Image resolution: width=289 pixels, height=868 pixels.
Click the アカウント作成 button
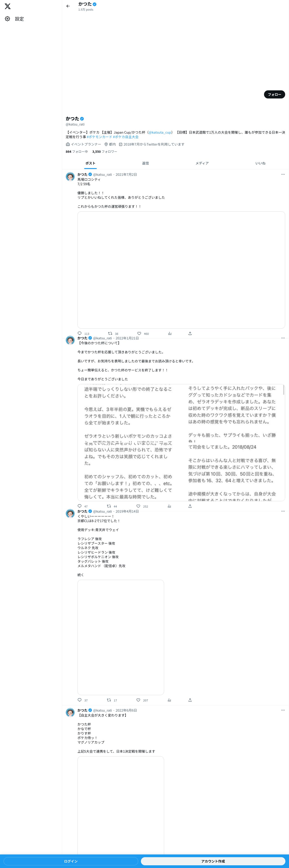(213, 861)
